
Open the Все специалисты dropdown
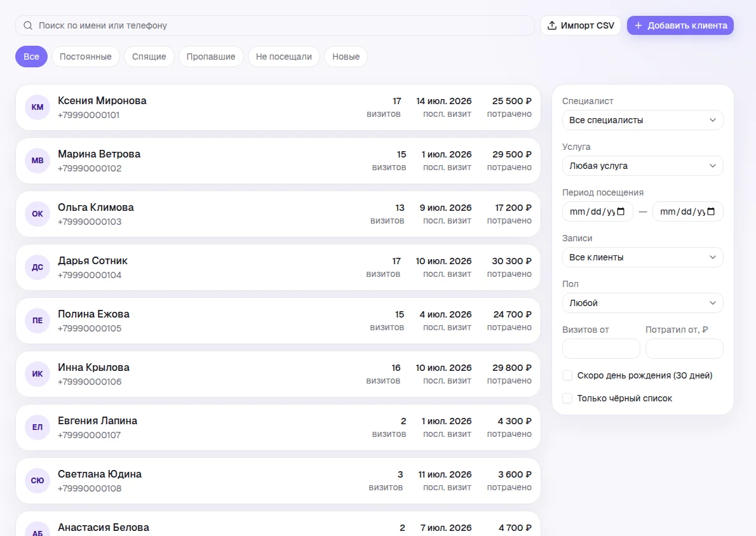point(643,120)
